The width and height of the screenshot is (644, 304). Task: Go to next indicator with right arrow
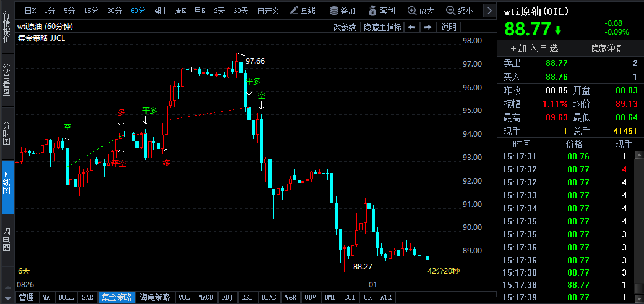coord(427,27)
